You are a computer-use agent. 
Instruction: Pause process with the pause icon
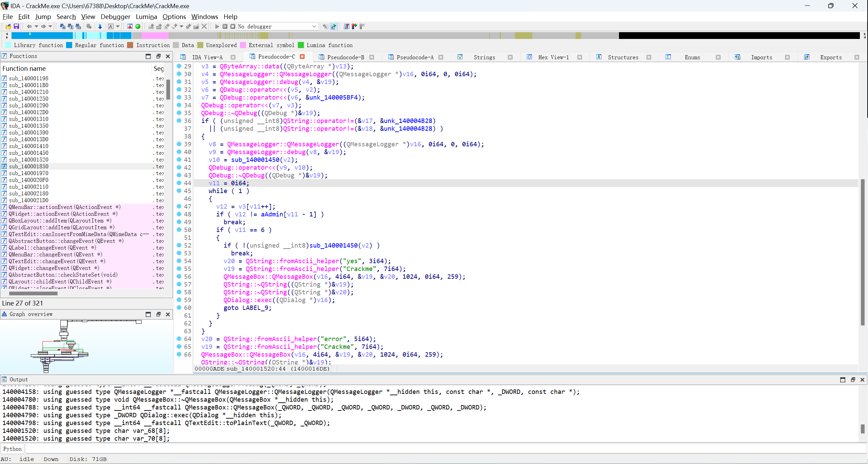(225, 26)
